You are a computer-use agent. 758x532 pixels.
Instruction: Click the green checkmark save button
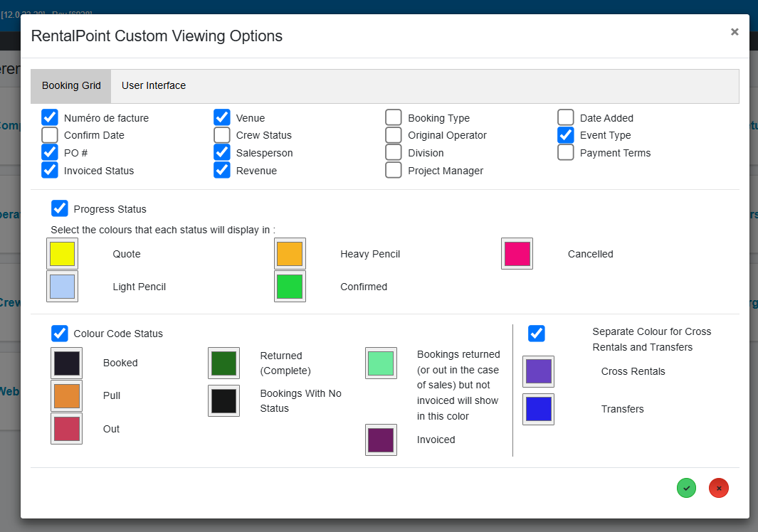(x=686, y=488)
